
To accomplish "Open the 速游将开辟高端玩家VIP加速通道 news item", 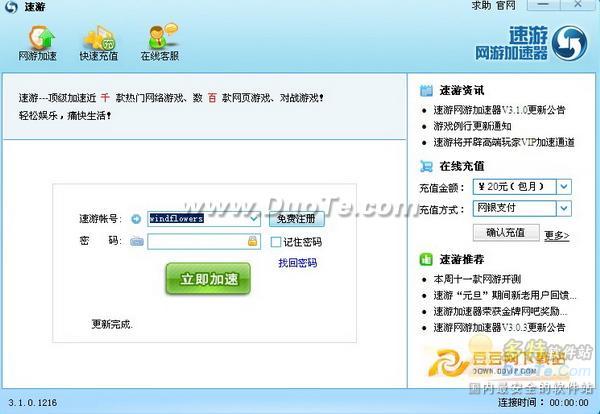I will pyautogui.click(x=504, y=142).
